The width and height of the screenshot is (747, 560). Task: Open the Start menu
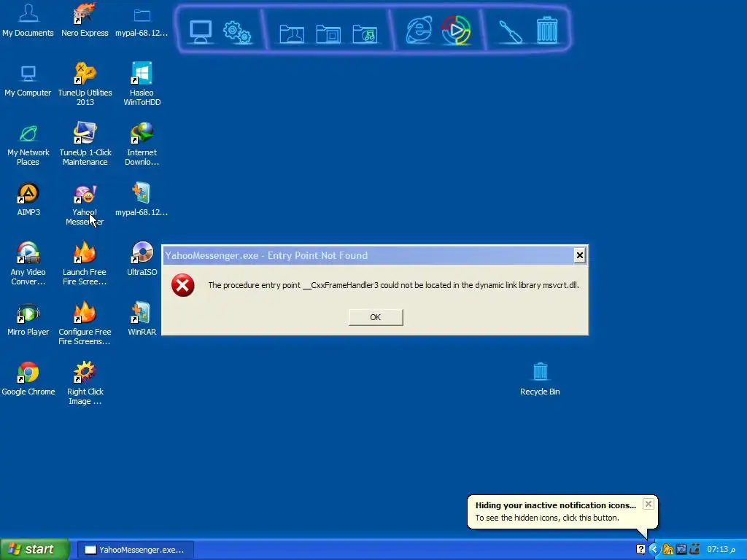pos(34,550)
